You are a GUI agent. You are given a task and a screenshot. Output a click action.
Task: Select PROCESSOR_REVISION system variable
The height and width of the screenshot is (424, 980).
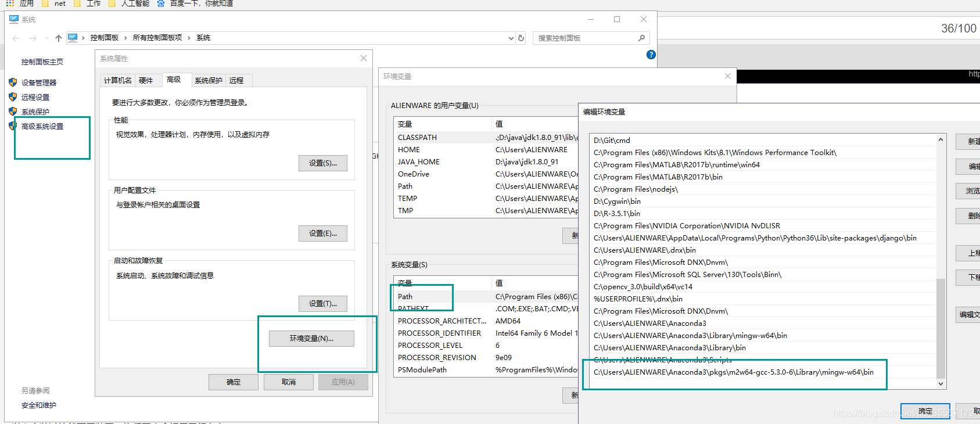(487, 358)
